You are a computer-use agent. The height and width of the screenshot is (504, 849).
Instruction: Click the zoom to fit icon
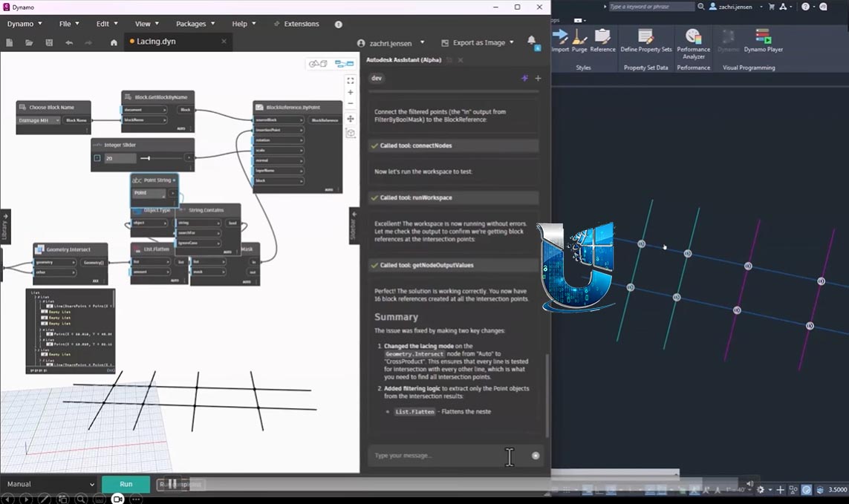coord(351,81)
